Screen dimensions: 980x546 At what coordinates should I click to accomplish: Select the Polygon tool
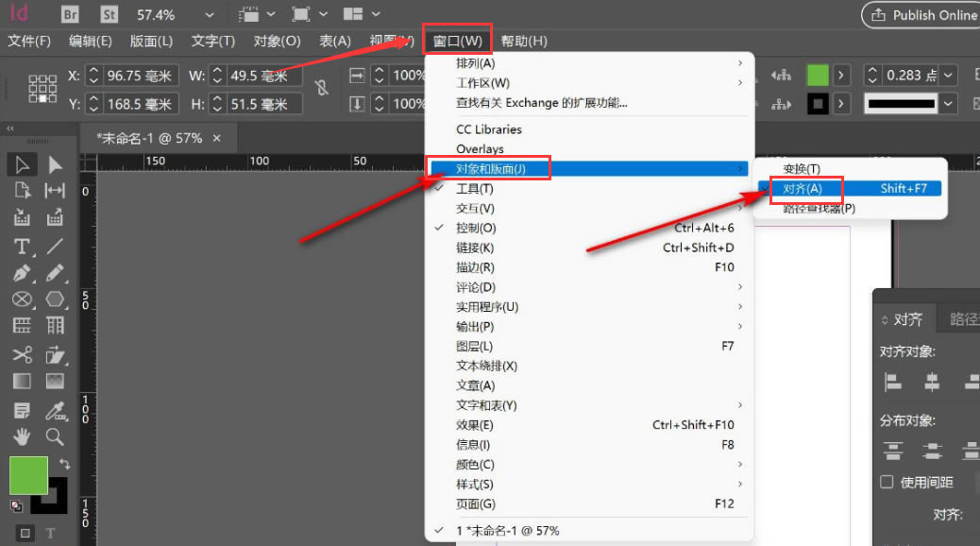(x=55, y=299)
